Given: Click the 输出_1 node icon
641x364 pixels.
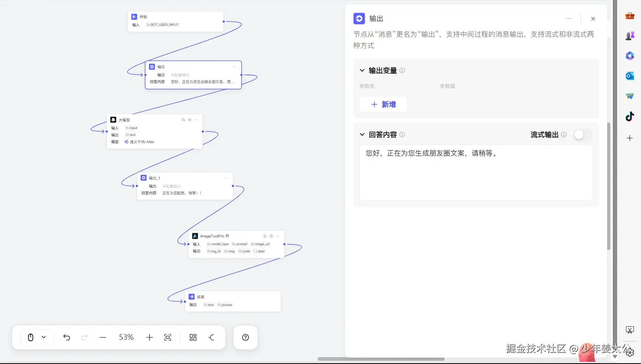Looking at the screenshot, I should [x=144, y=178].
